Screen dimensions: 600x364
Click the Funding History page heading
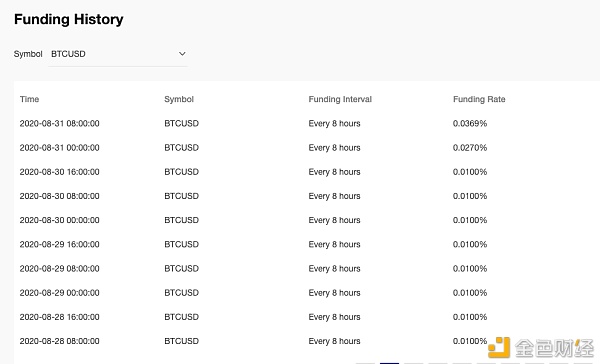pos(69,20)
